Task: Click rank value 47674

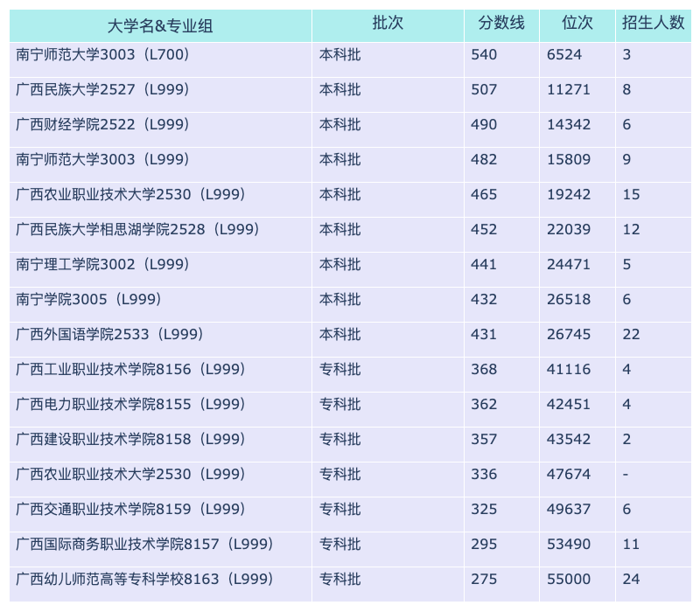Action: 569,474
